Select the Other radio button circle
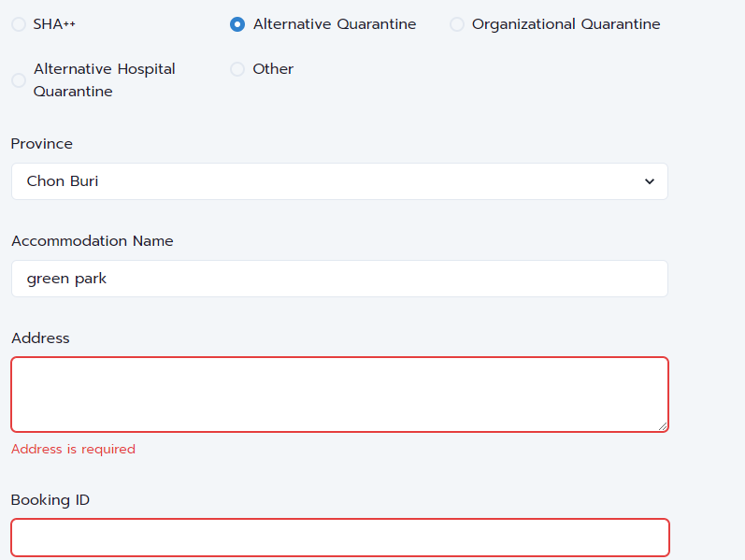This screenshot has width=745, height=560. coord(237,69)
